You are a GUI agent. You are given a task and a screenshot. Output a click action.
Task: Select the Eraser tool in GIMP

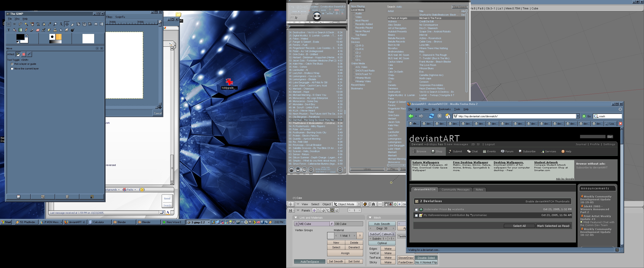pyautogui.click(x=38, y=30)
